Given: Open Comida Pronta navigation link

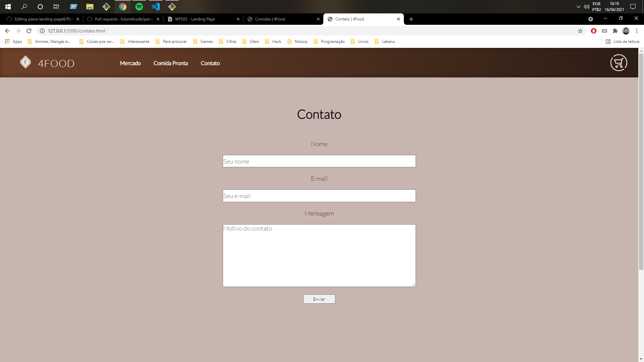Looking at the screenshot, I should pyautogui.click(x=170, y=63).
